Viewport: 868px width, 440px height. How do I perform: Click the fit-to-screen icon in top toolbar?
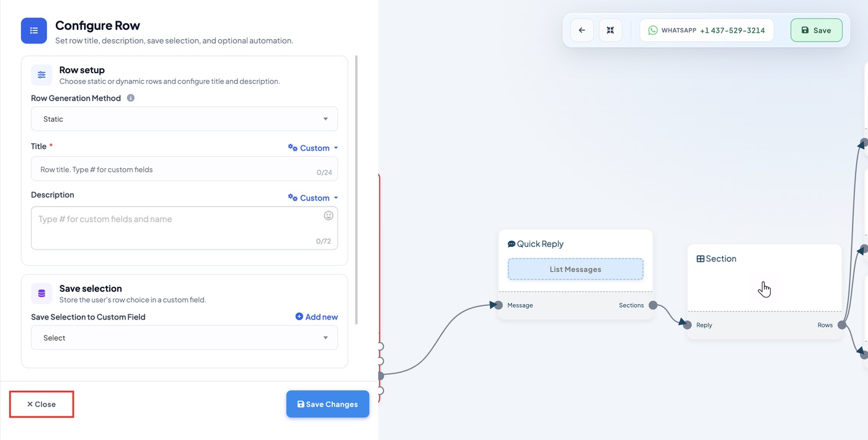click(x=610, y=30)
